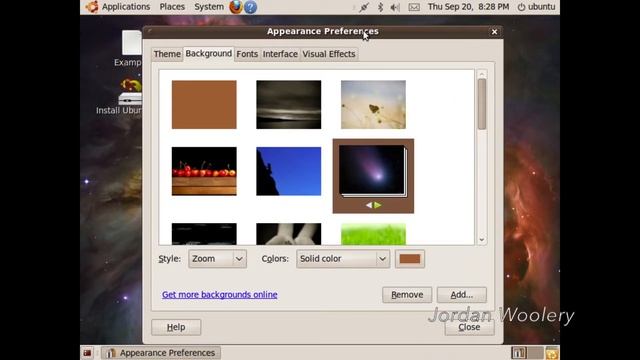Select the first workspace in the switcher
Screen dimensions: 640x360
[x=518, y=353]
